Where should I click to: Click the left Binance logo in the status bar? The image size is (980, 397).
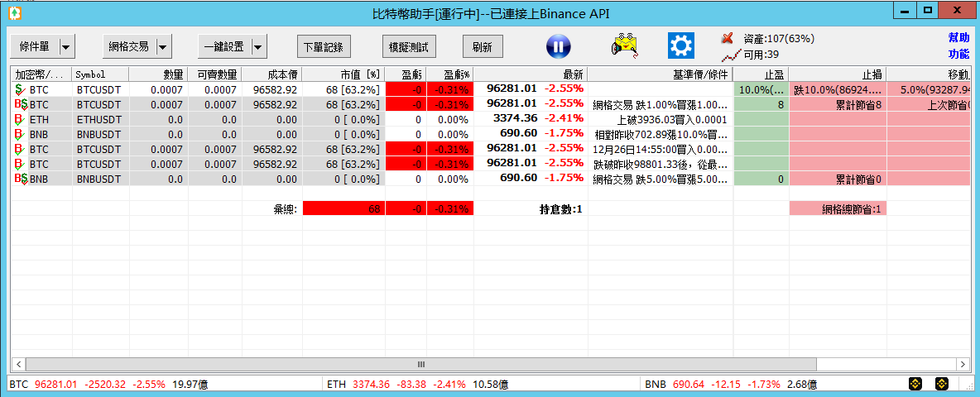pyautogui.click(x=915, y=383)
